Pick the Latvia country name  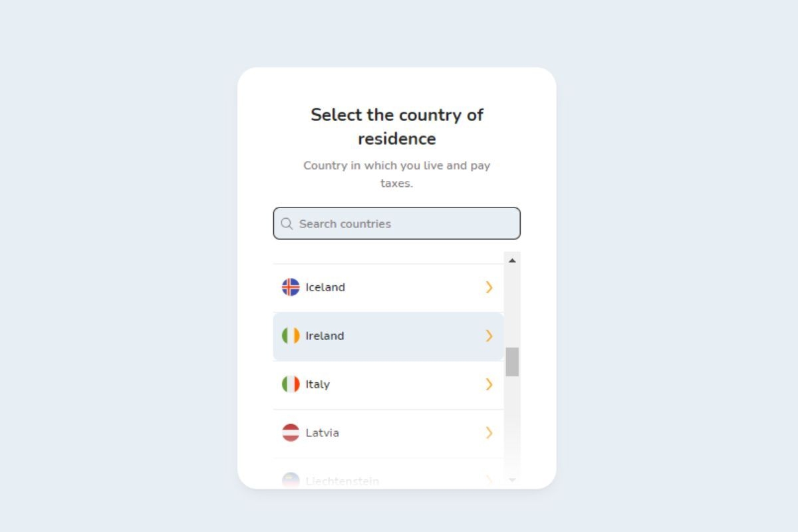tap(322, 433)
